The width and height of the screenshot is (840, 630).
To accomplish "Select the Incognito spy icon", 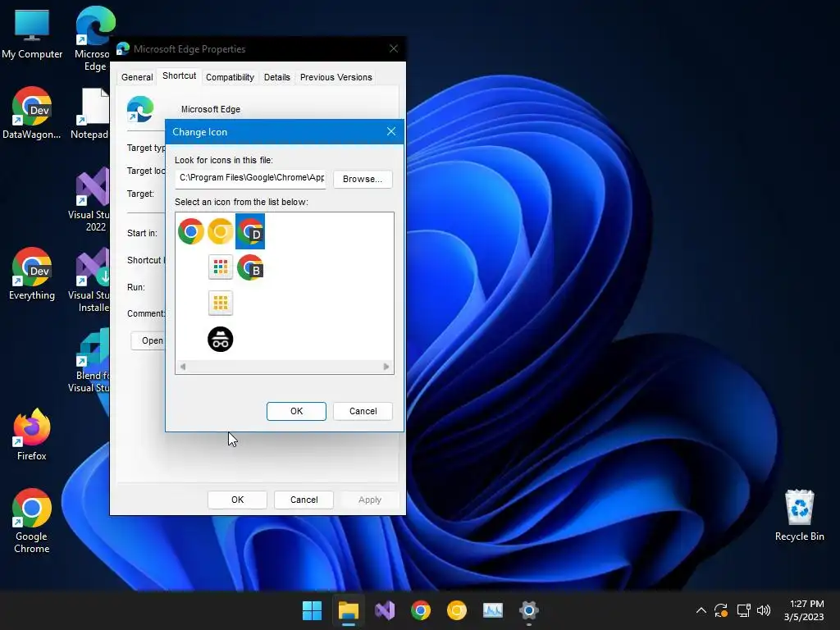I will click(x=220, y=339).
